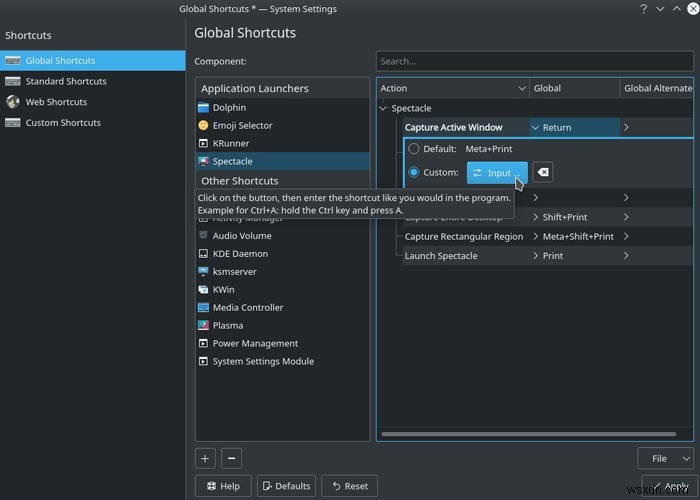Open Standard Shortcuts section
Screen dimensions: 700x500
pos(92,81)
